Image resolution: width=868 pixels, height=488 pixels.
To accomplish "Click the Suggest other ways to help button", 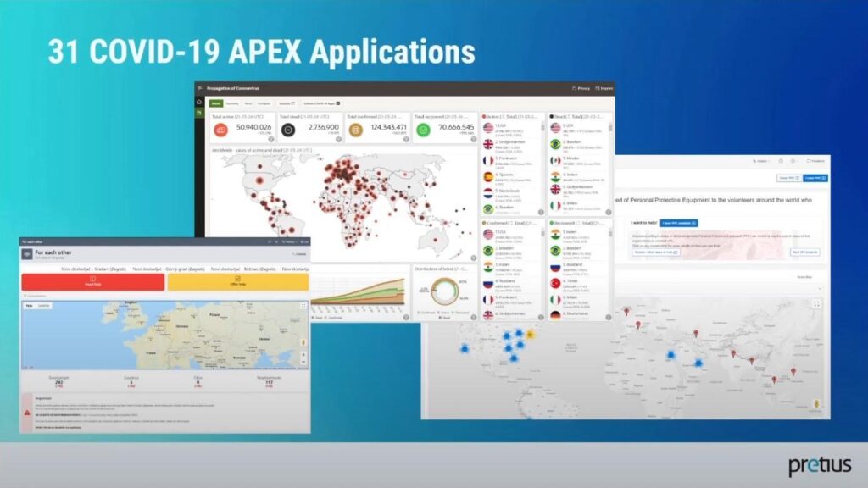I will click(x=657, y=252).
